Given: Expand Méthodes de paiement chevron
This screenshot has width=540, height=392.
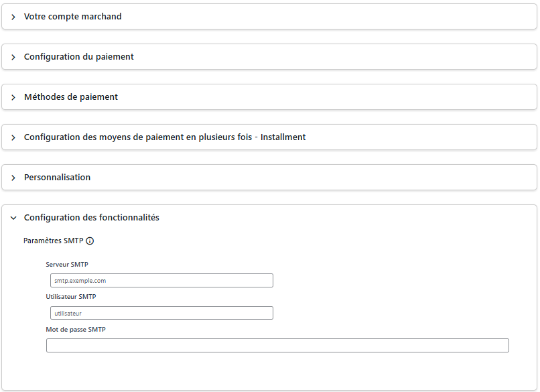Looking at the screenshot, I should [13, 97].
